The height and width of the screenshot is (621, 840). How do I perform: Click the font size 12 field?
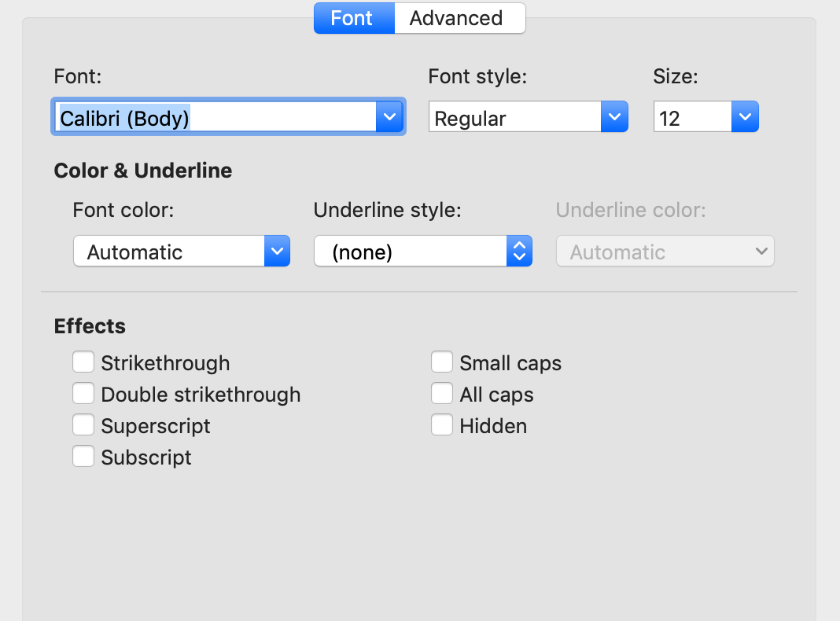click(x=692, y=118)
